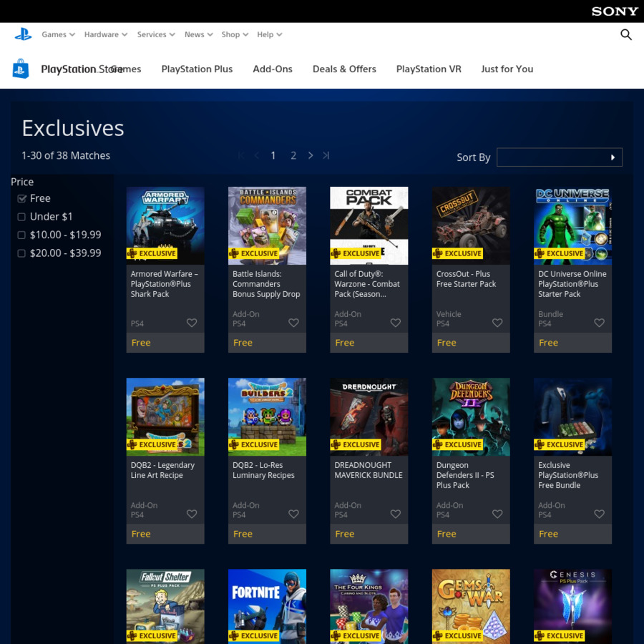Screen dimensions: 644x644
Task: Wishlist Dungeon Defenders II PS Plus Pack
Action: pos(497,514)
